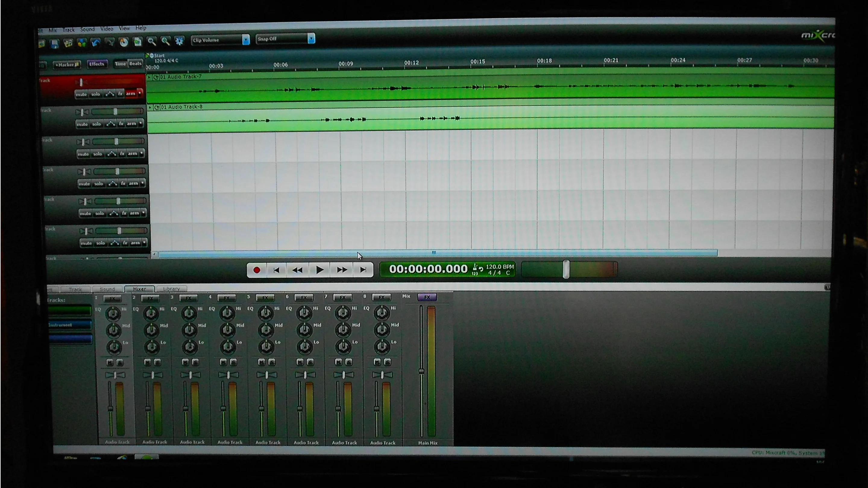Toggle M mute on mixer channel 8
This screenshot has height=488, width=868.
[377, 362]
